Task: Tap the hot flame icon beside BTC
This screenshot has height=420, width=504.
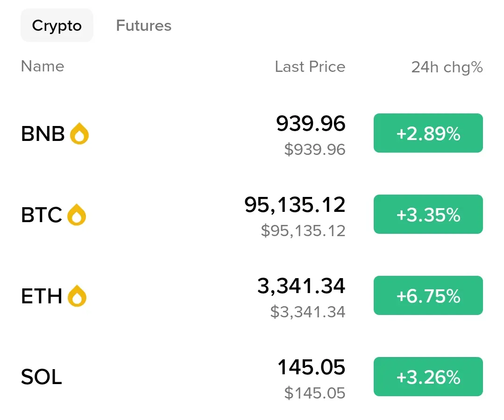Action: point(77,215)
